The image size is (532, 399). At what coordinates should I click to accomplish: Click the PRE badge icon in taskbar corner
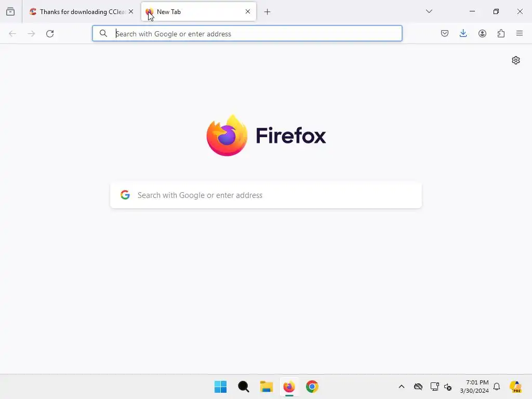[x=516, y=387]
